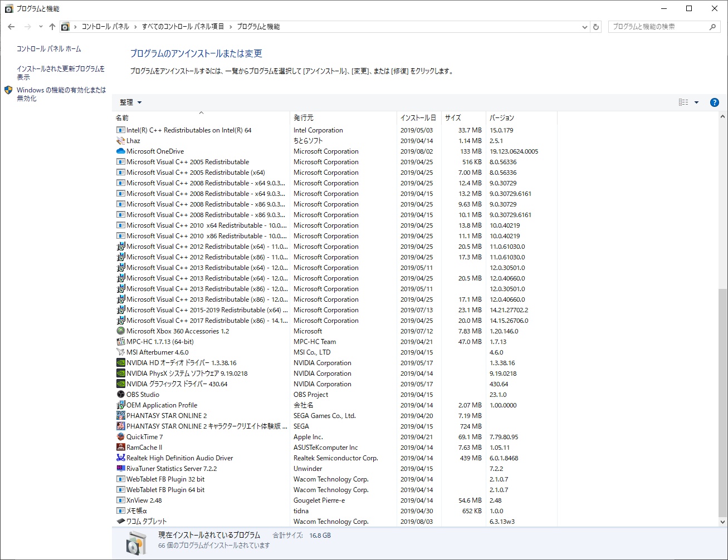Click the すべてのコントロール パネル項目 breadcrumb
The height and width of the screenshot is (560, 728).
pyautogui.click(x=183, y=27)
